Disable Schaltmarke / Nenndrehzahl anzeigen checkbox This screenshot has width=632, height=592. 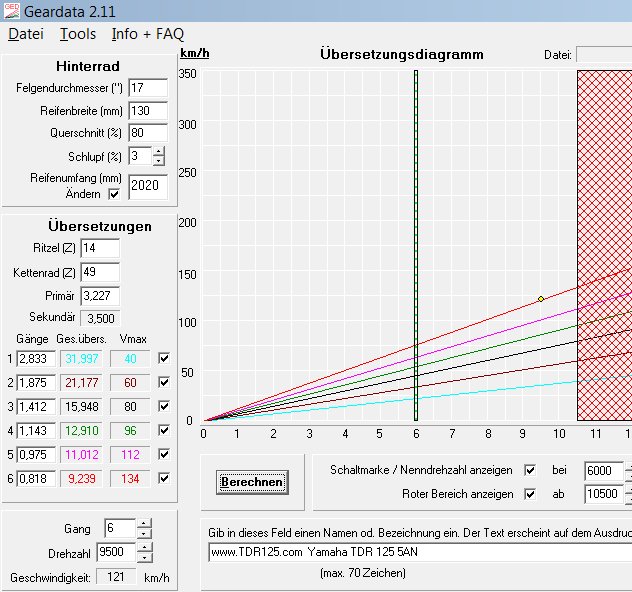tap(530, 470)
